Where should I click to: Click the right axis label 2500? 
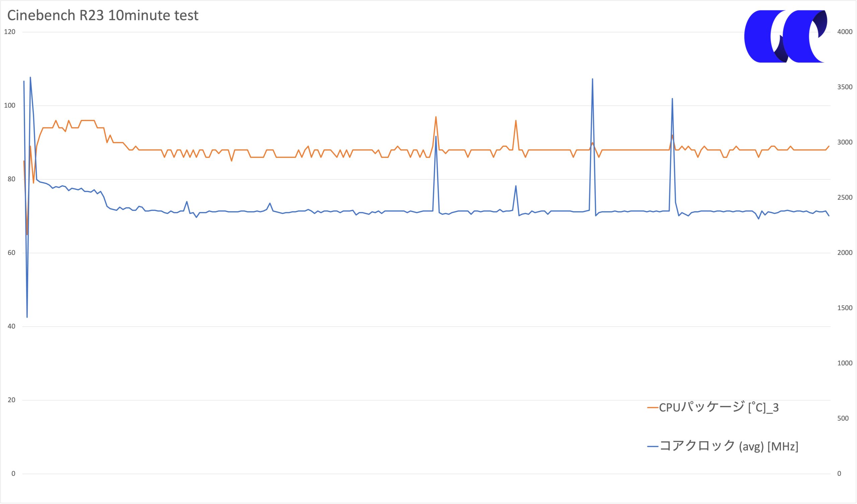(x=845, y=197)
